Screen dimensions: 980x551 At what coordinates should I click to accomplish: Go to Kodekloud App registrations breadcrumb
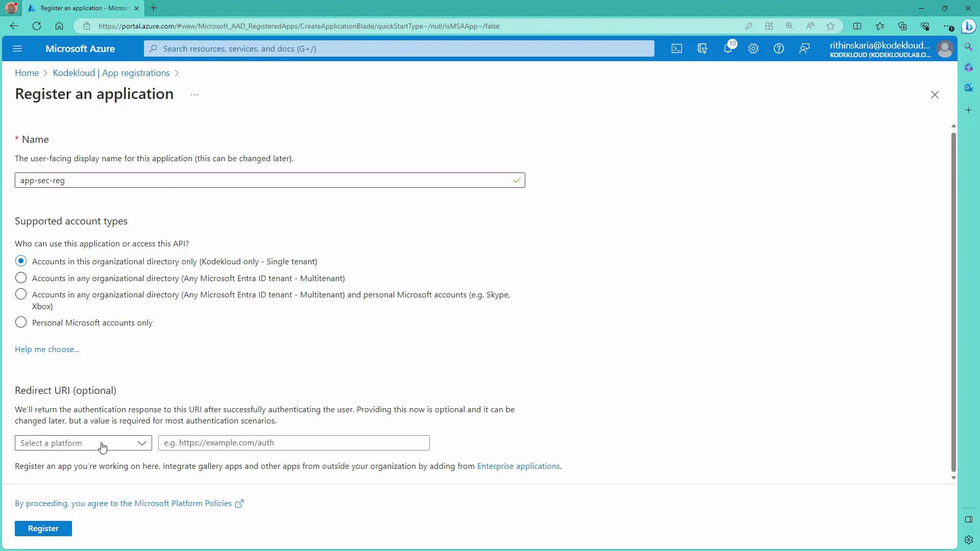pyautogui.click(x=111, y=73)
